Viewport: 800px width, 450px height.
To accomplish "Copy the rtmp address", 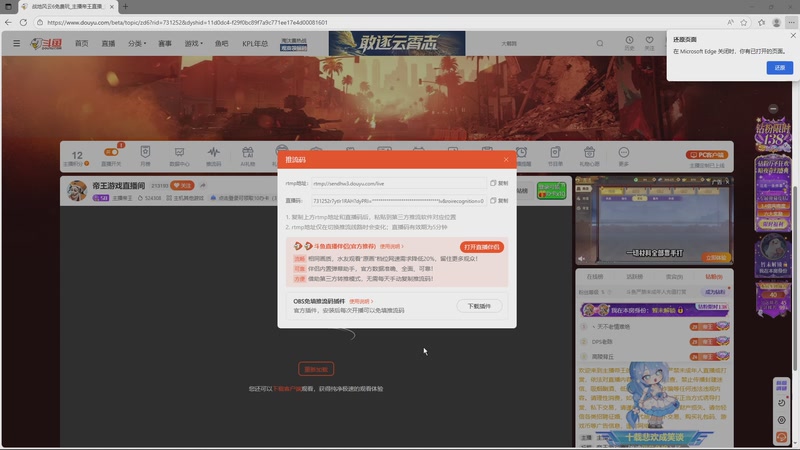I will pyautogui.click(x=499, y=183).
